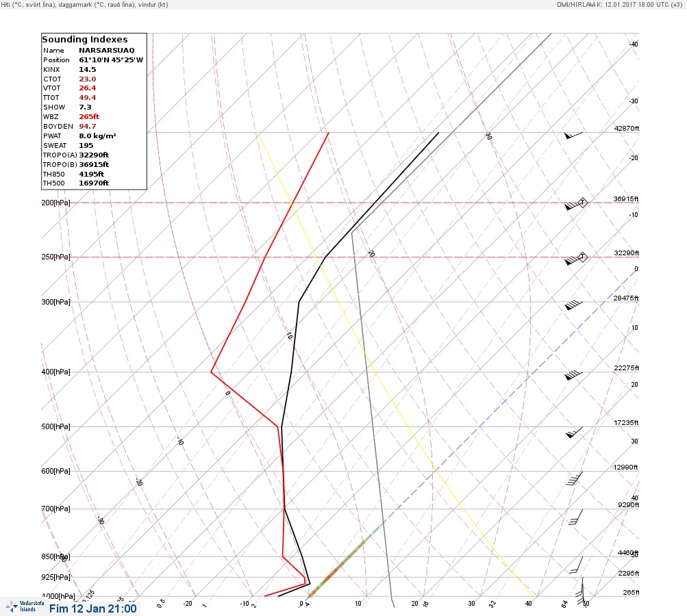Click the TTOT value 49.4
Image resolution: width=687 pixels, height=616 pixels.
(87, 98)
